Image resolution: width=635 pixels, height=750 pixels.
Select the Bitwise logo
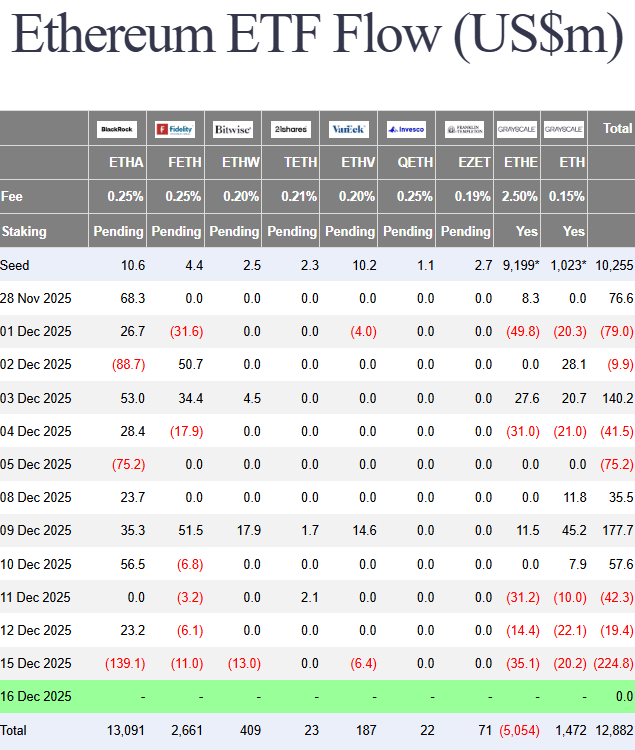click(x=233, y=129)
